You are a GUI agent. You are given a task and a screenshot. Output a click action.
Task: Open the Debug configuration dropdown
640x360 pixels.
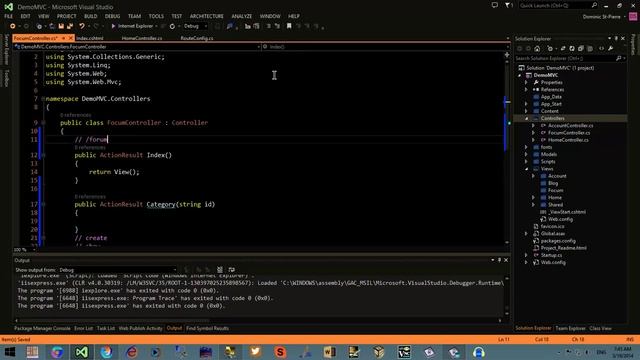[x=196, y=26]
